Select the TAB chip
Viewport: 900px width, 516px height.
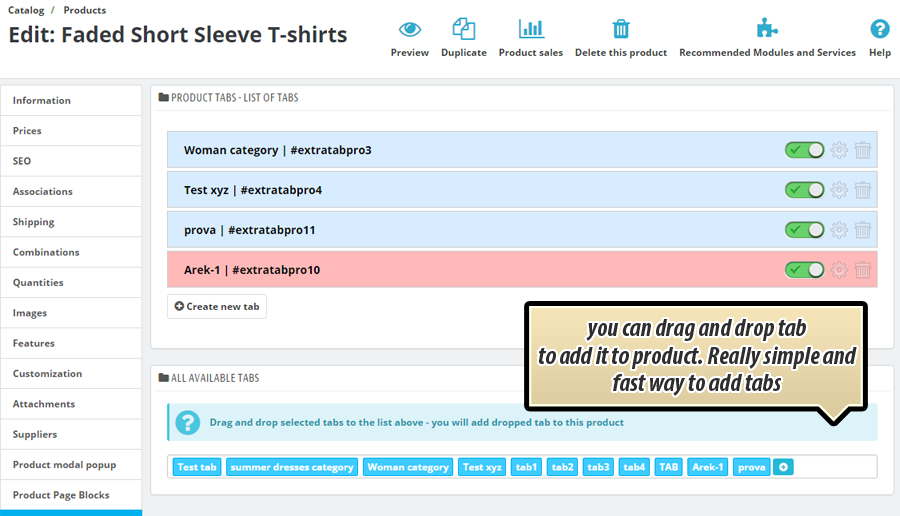(669, 467)
